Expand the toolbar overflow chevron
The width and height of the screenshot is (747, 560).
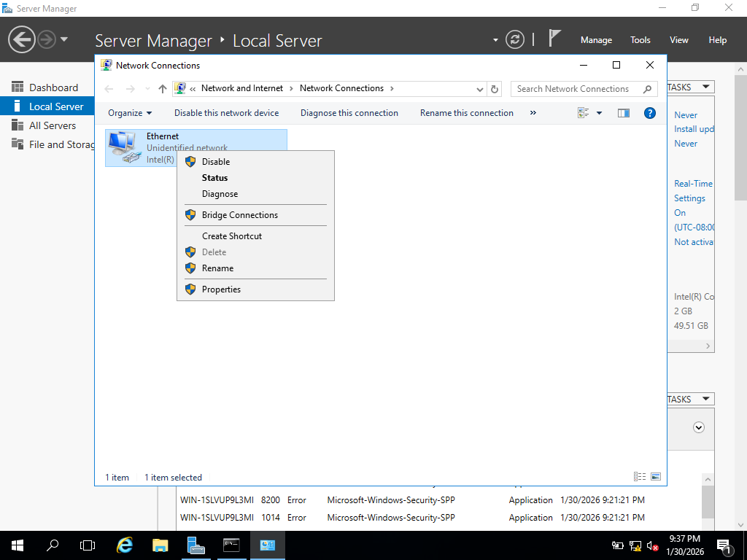(533, 113)
